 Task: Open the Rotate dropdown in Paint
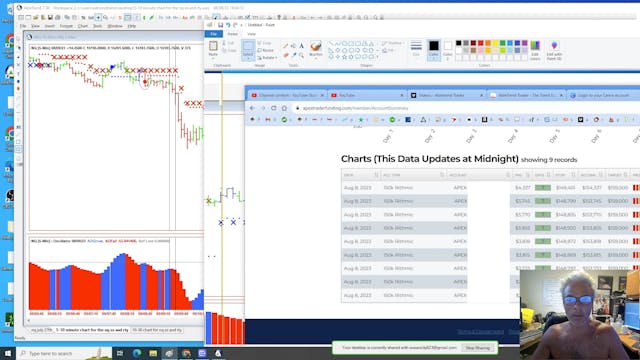(x=268, y=58)
